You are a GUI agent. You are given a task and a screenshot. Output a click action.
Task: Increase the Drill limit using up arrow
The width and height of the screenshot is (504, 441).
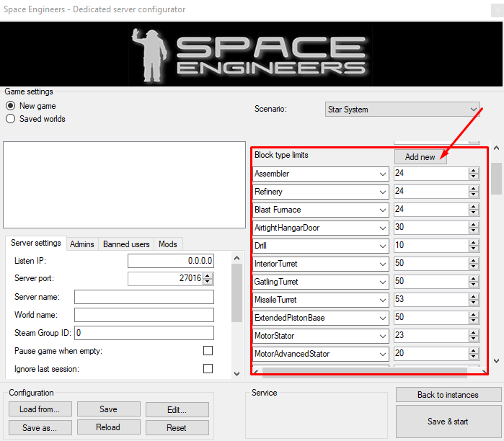474,243
